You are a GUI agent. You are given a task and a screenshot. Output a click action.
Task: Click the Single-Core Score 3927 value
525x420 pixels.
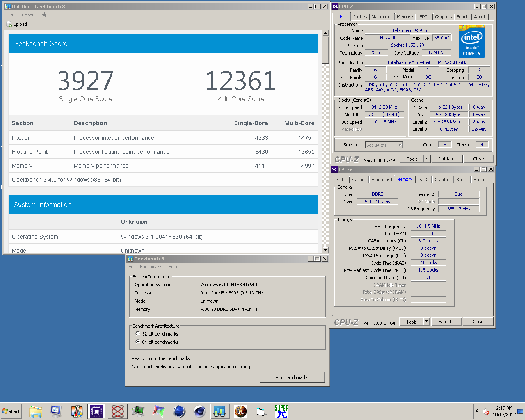(x=86, y=81)
